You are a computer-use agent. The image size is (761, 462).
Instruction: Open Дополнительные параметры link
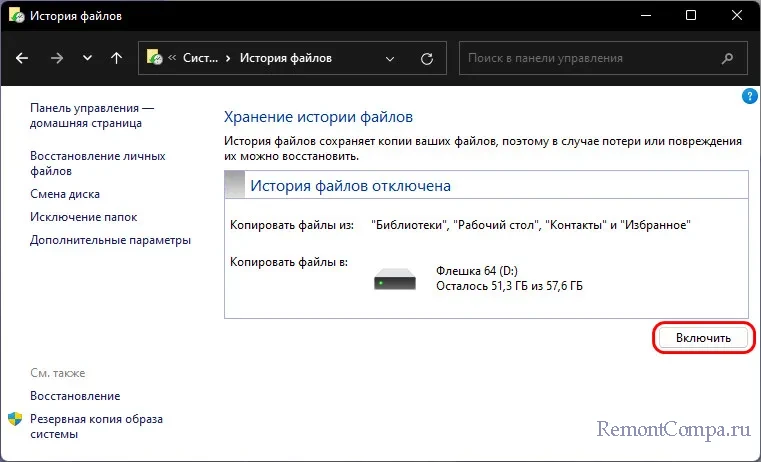click(x=110, y=240)
